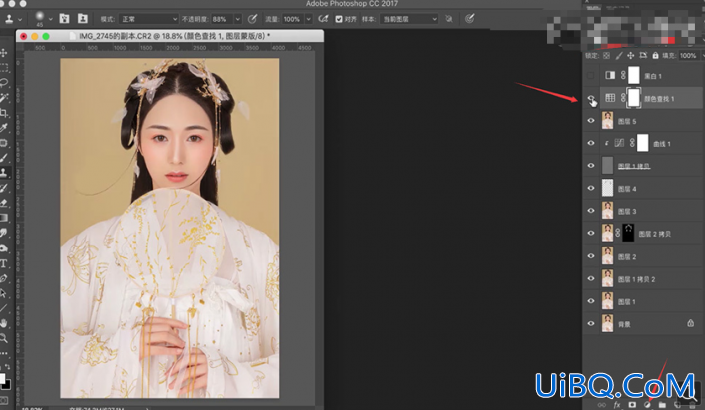Viewport: 705px width, 410px height.
Task: Expand the brush preset picker arrow
Action: 50,19
